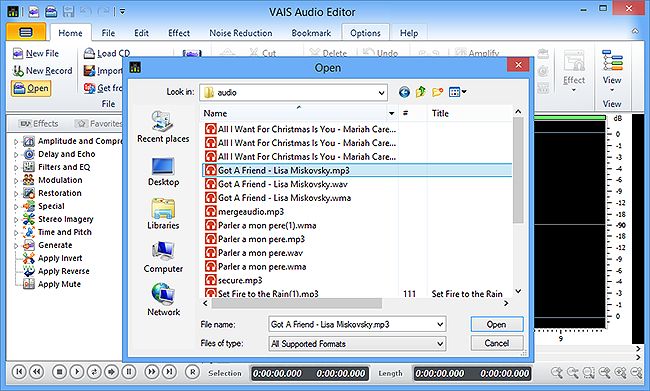Select Computer in the places bar

tap(163, 257)
